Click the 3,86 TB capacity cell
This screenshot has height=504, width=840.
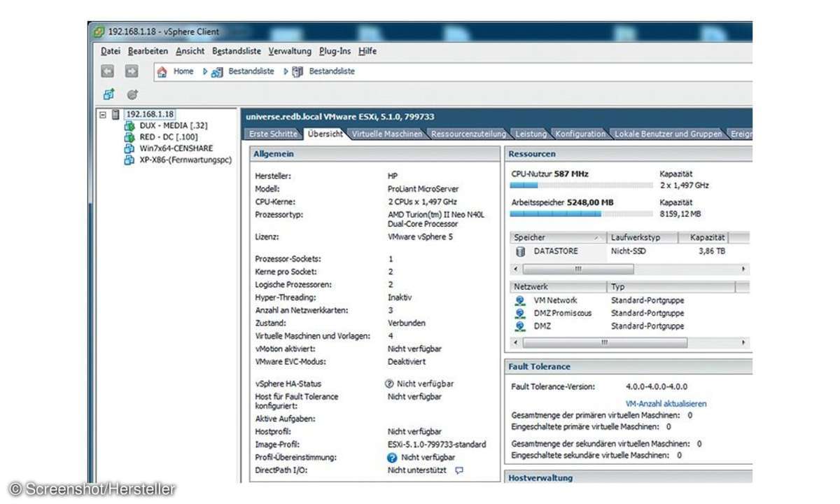(711, 251)
